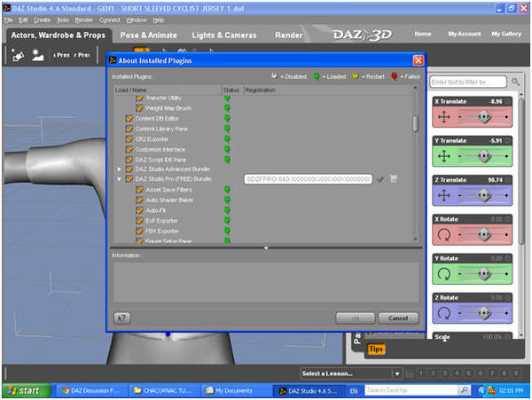Uncheck the Content DB Editor plugin
The width and height of the screenshot is (532, 400).
click(129, 119)
